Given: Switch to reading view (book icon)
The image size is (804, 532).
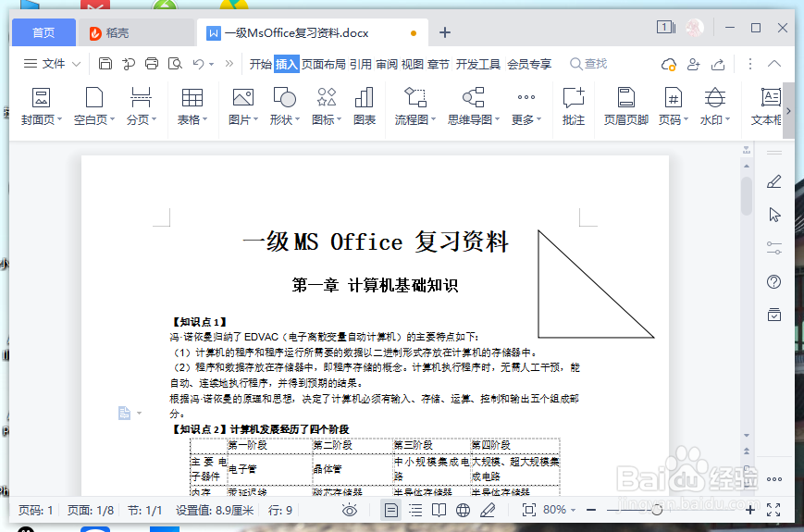Looking at the screenshot, I should [x=439, y=510].
